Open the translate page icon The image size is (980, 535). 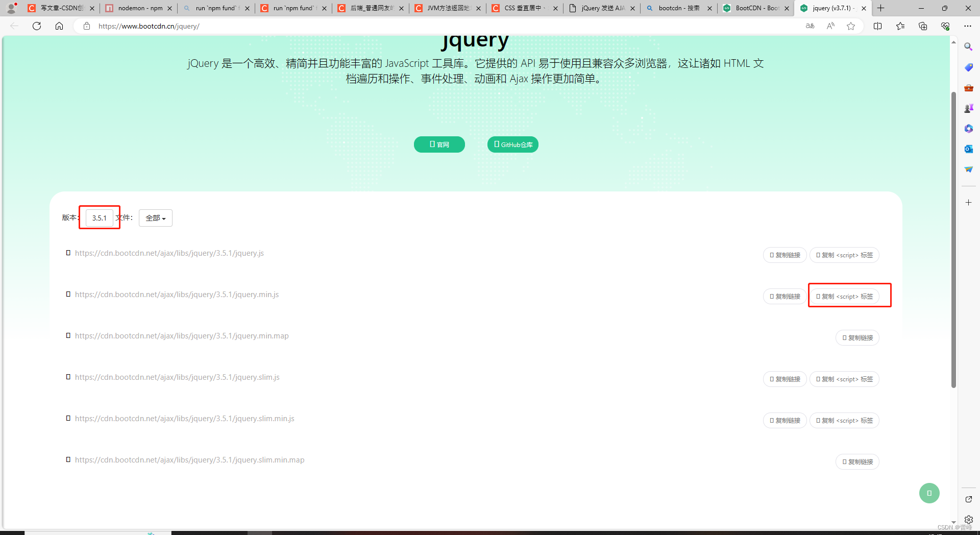coord(810,26)
